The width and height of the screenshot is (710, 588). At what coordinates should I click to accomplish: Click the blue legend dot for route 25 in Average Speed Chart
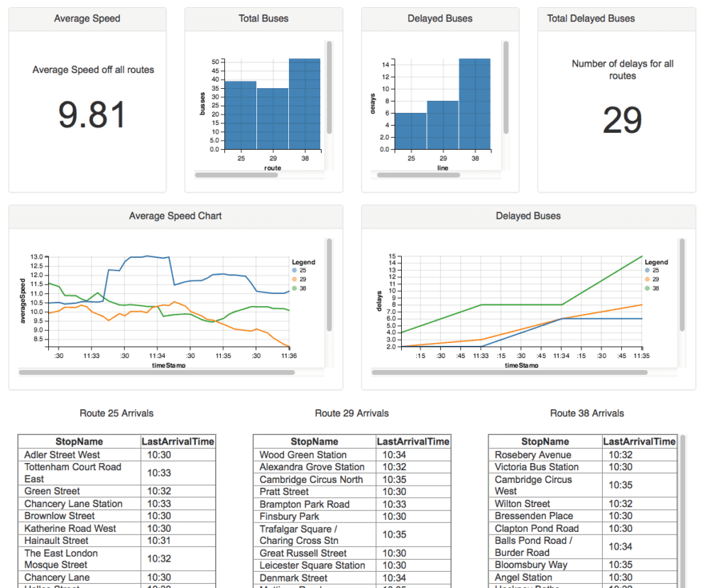click(294, 271)
